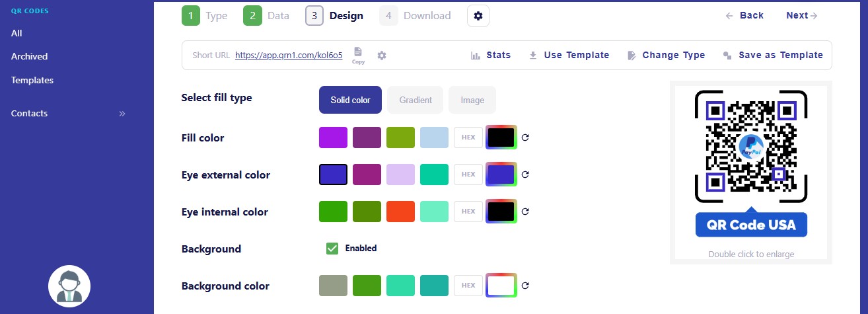
Task: Open Eye internal custom color picker
Action: (501, 212)
